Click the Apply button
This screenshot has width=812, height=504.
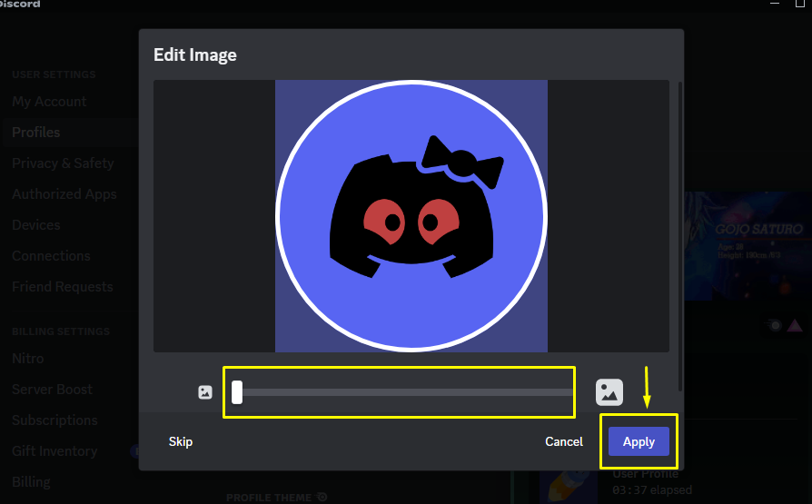coord(639,441)
